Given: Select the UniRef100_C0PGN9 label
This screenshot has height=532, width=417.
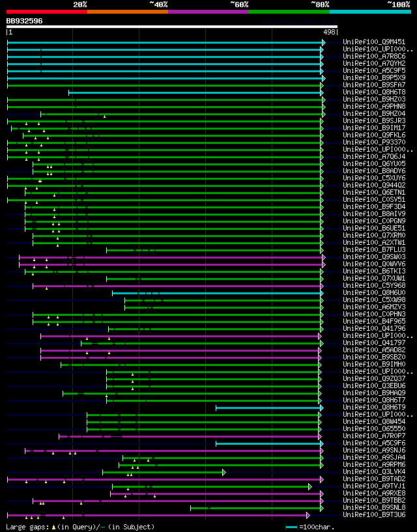Looking at the screenshot, I should 374,221.
